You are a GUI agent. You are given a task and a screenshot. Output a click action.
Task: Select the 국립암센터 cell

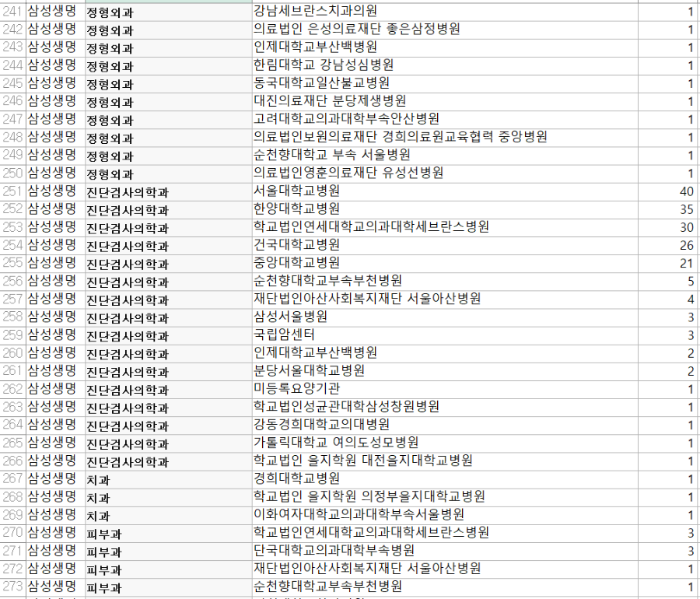tap(445, 335)
